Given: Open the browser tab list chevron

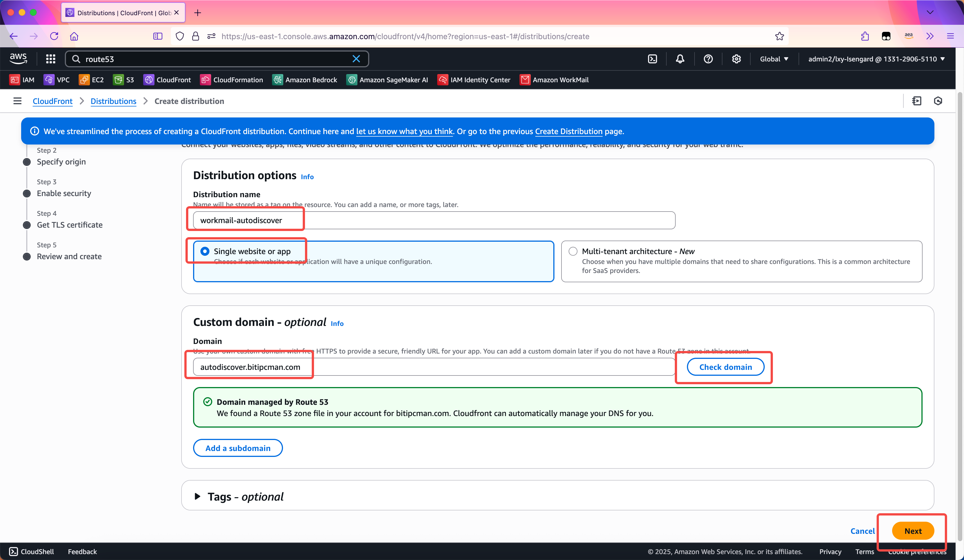Looking at the screenshot, I should [930, 13].
